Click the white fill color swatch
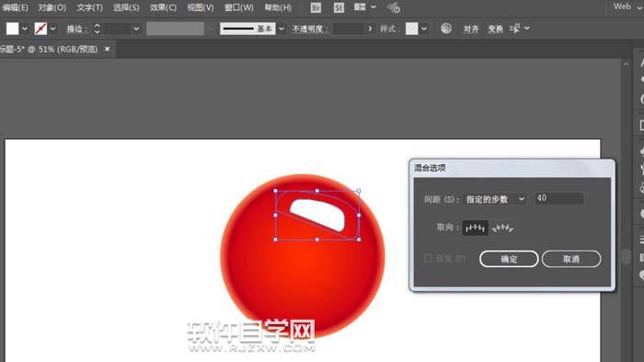 pos(12,29)
